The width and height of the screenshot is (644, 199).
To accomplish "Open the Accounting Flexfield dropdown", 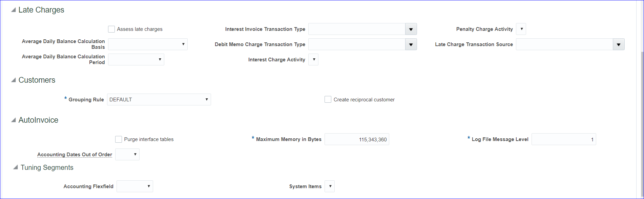I will click(135, 186).
